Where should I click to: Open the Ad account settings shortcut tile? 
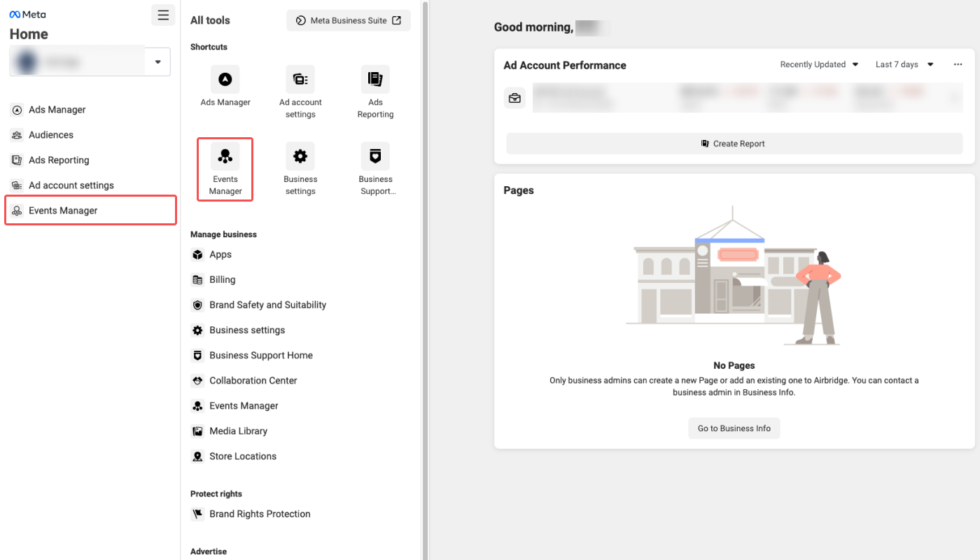click(x=300, y=92)
